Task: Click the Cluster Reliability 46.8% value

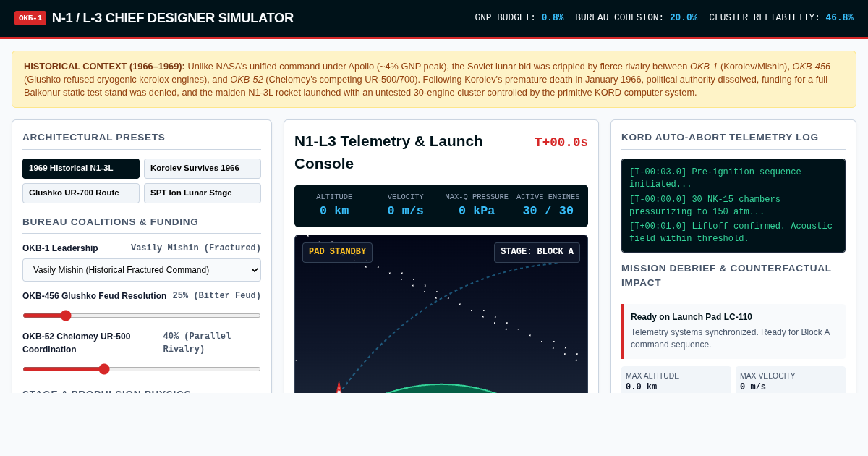Action: coord(839,18)
